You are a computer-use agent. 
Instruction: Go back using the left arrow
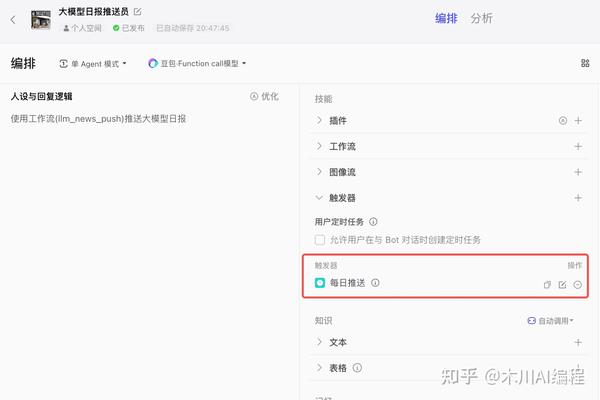[13, 20]
